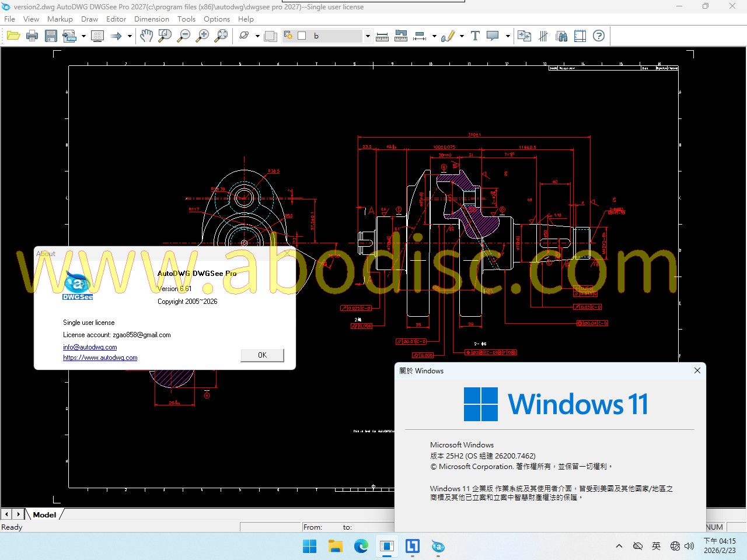This screenshot has height=560, width=747.
Task: Open the search binoculars tool
Action: coord(561,36)
